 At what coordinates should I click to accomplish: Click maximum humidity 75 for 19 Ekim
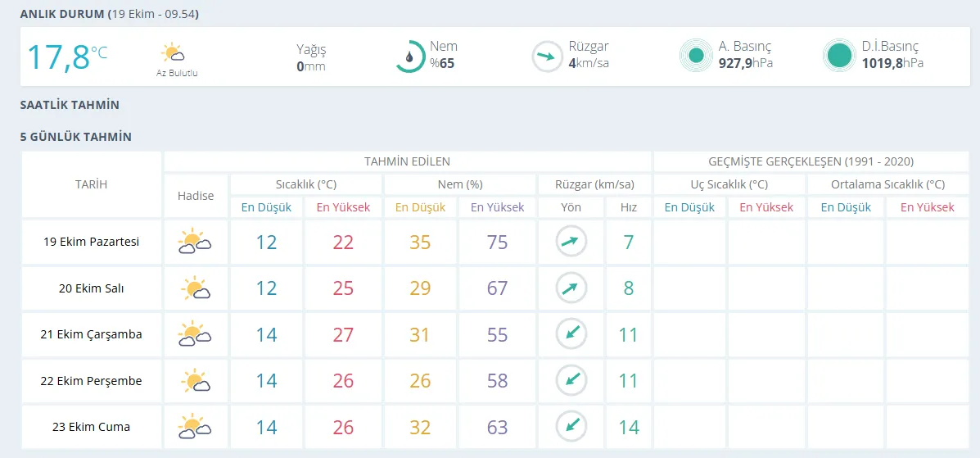click(498, 243)
